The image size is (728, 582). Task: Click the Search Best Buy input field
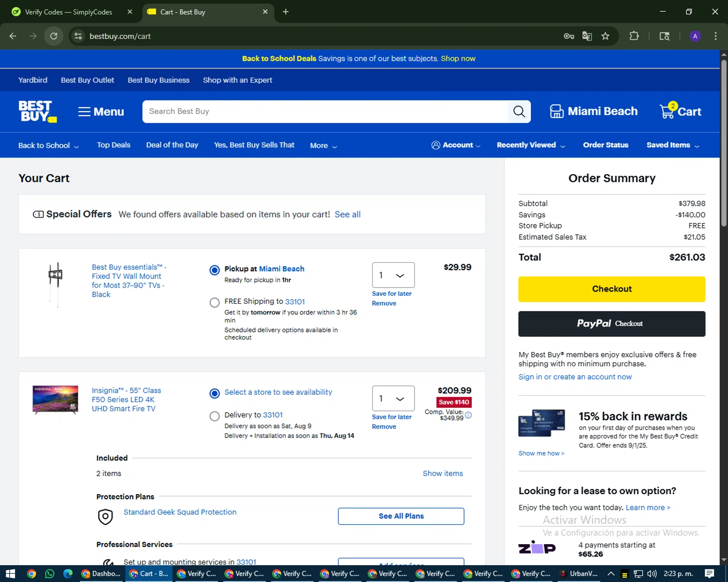tap(325, 112)
